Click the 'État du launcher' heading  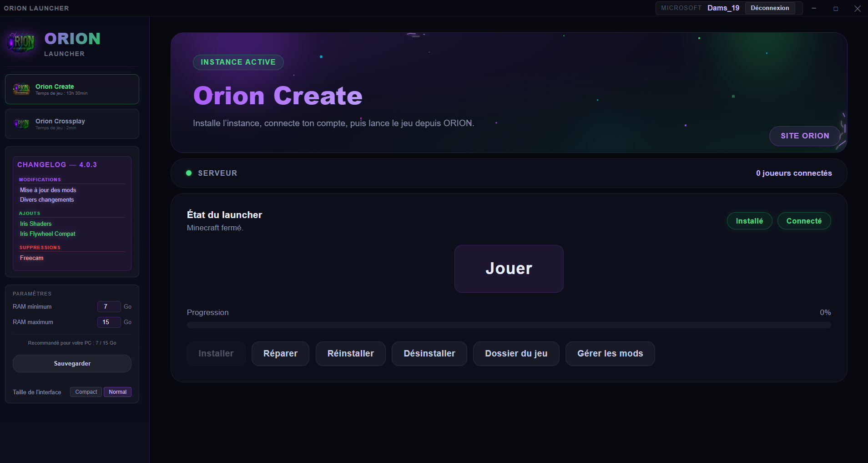coord(224,215)
